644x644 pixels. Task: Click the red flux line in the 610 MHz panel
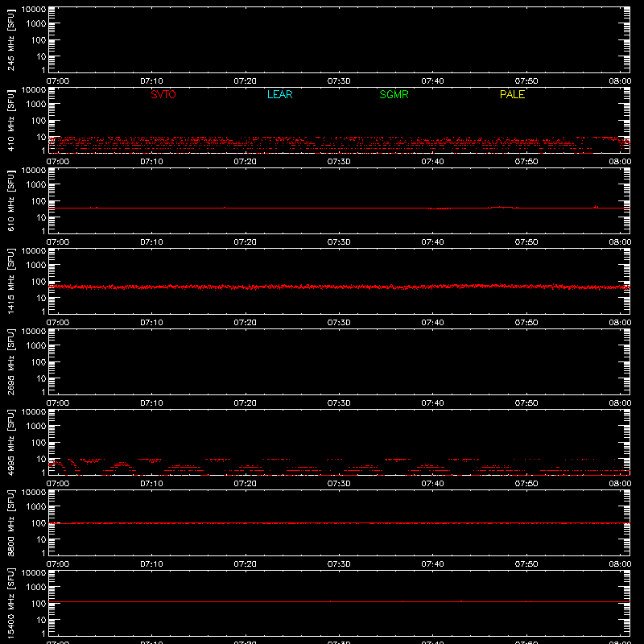pos(339,208)
